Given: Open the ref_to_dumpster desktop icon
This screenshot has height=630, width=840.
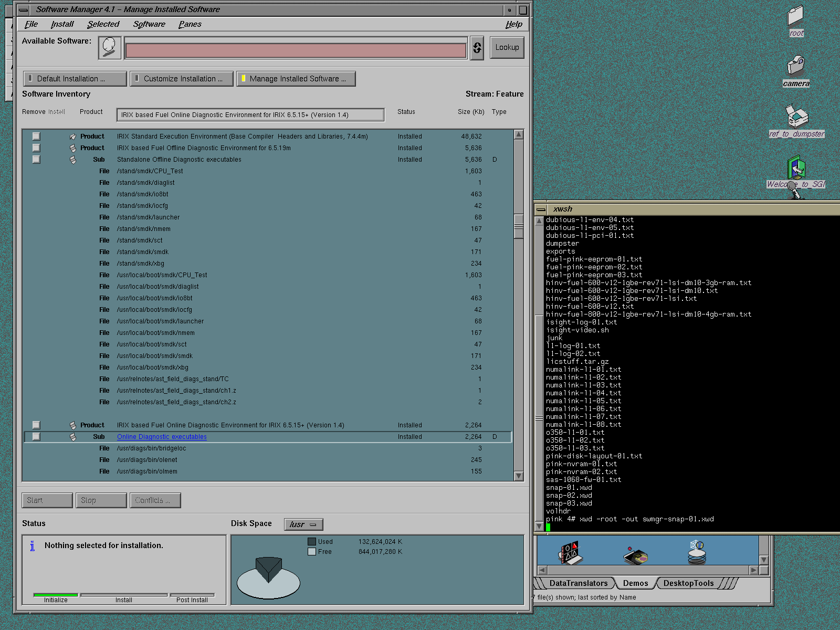Looking at the screenshot, I should click(796, 117).
